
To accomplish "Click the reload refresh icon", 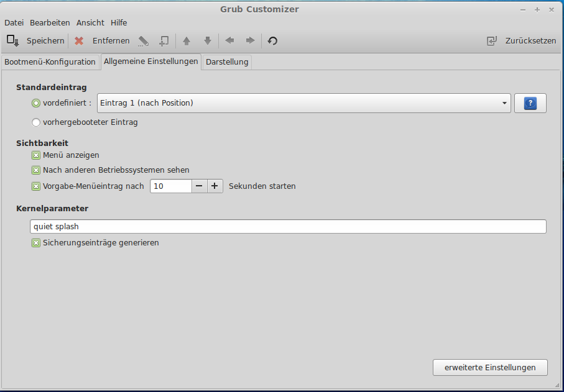I will click(x=272, y=41).
